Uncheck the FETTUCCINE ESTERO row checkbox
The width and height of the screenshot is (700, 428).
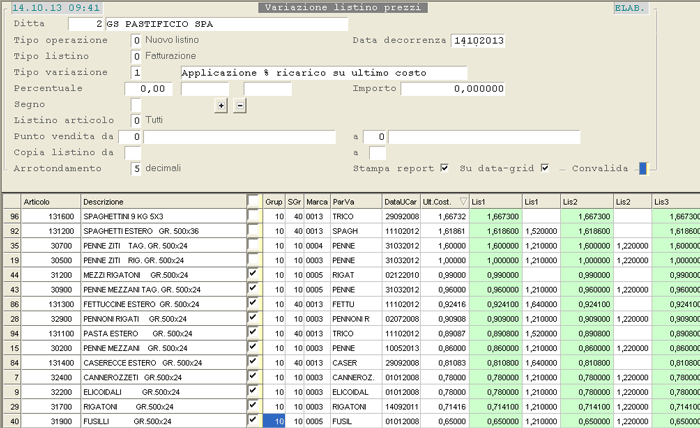point(253,303)
